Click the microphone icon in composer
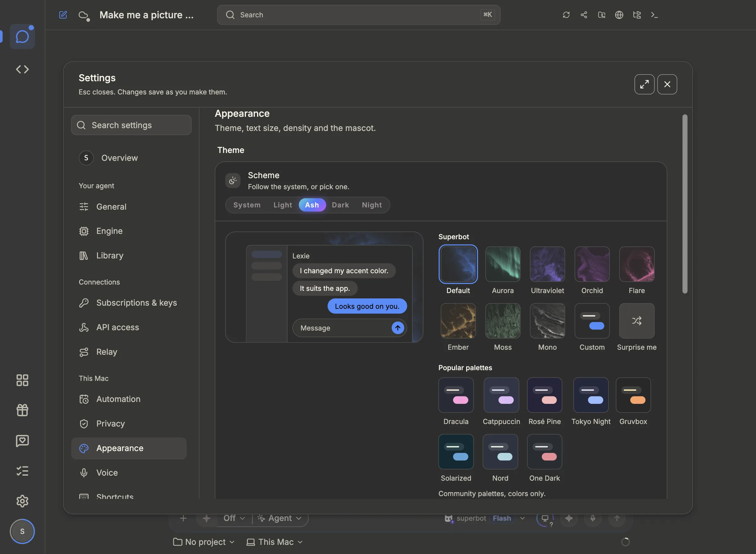The width and height of the screenshot is (756, 554). [x=593, y=518]
